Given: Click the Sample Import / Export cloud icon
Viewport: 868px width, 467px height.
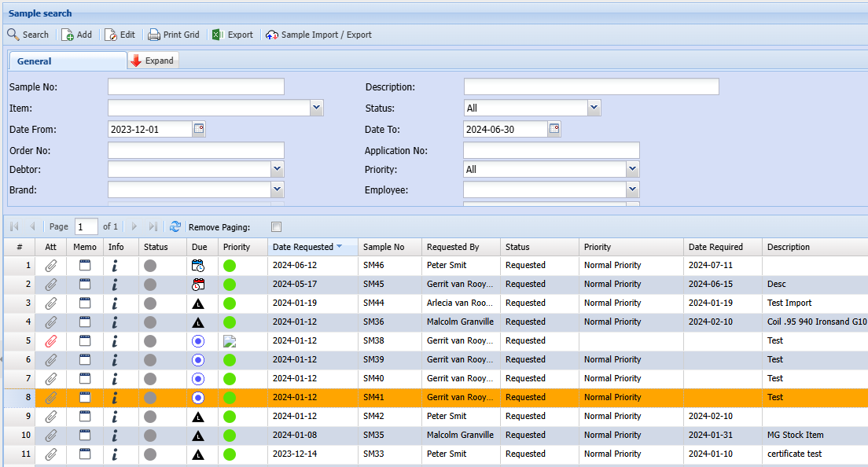Looking at the screenshot, I should pyautogui.click(x=272, y=35).
